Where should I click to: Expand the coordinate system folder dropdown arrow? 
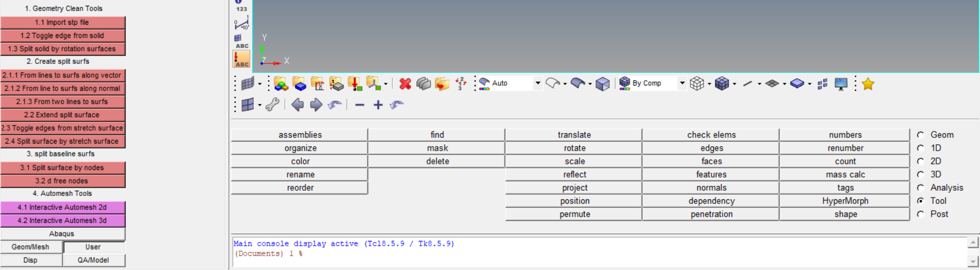tap(386, 84)
